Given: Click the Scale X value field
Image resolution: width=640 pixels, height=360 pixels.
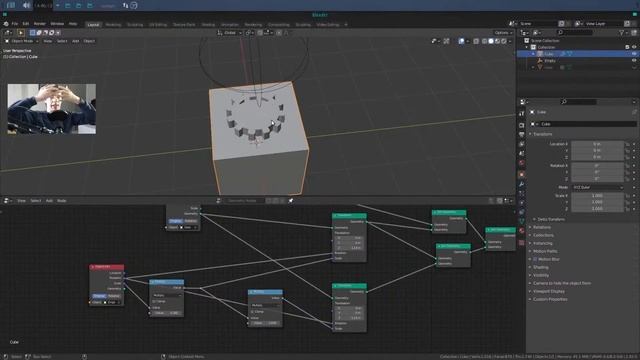Looking at the screenshot, I should coord(597,196).
